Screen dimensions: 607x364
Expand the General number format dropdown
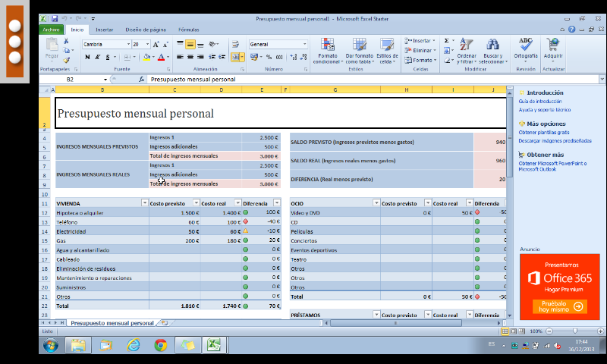click(305, 45)
